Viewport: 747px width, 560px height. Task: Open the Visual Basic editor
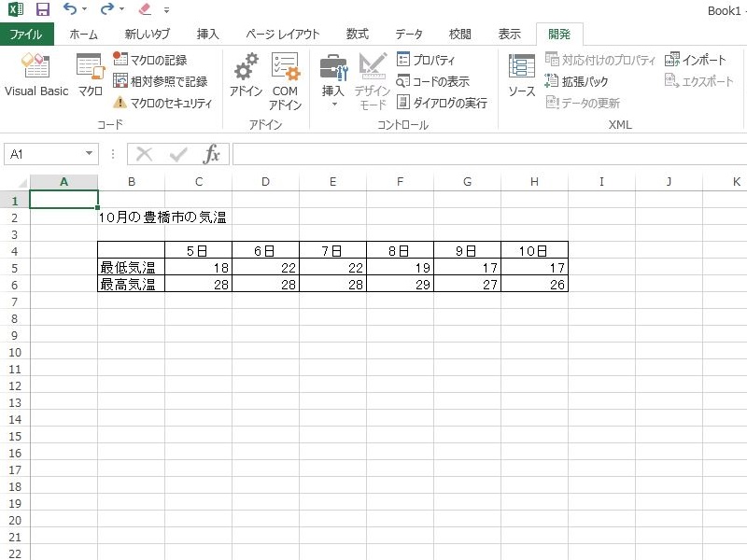[x=35, y=75]
